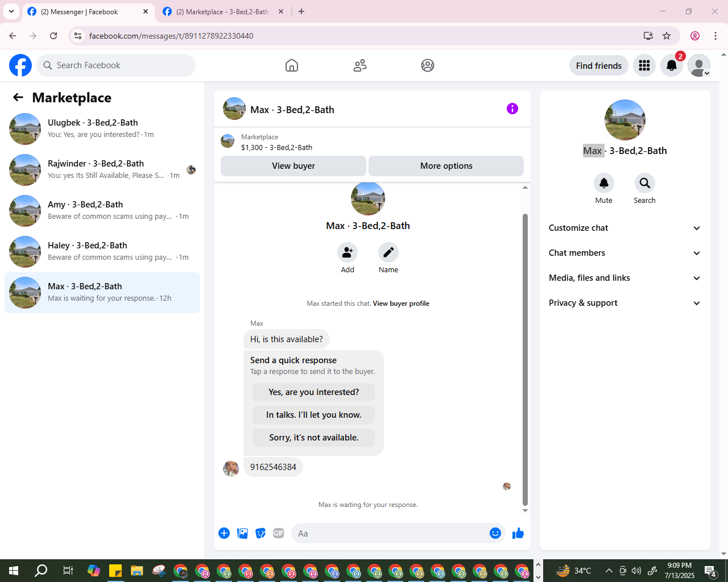Attach a file using the photo icon
Screen dimensions: 728x582
[243, 533]
